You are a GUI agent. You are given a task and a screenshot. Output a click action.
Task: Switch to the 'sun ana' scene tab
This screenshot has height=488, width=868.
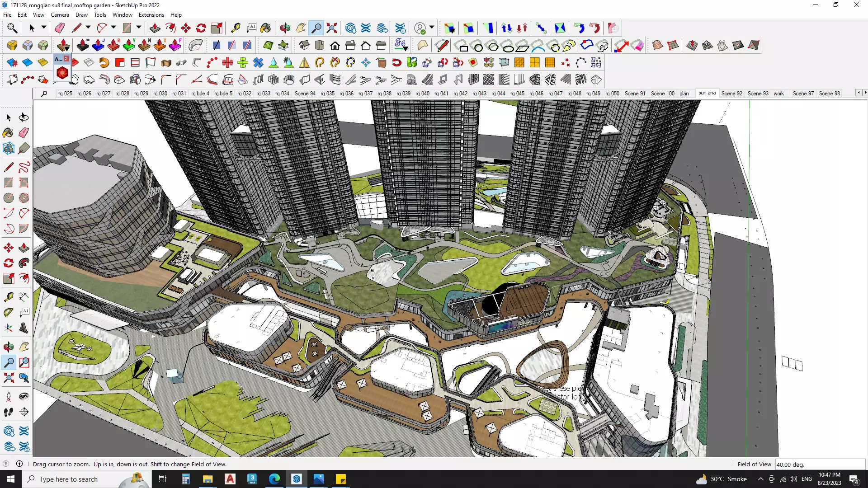(707, 93)
